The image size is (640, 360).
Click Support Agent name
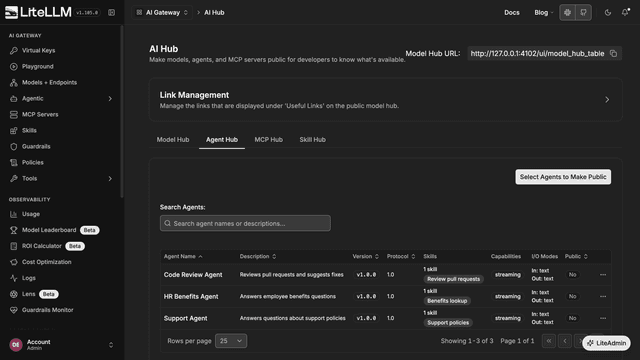click(x=185, y=318)
